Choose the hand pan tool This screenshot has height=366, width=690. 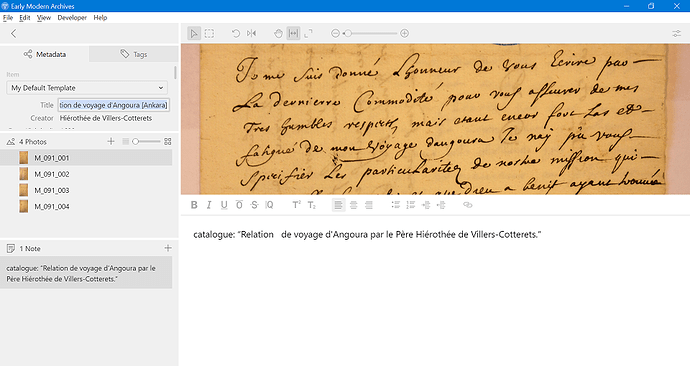coord(278,33)
